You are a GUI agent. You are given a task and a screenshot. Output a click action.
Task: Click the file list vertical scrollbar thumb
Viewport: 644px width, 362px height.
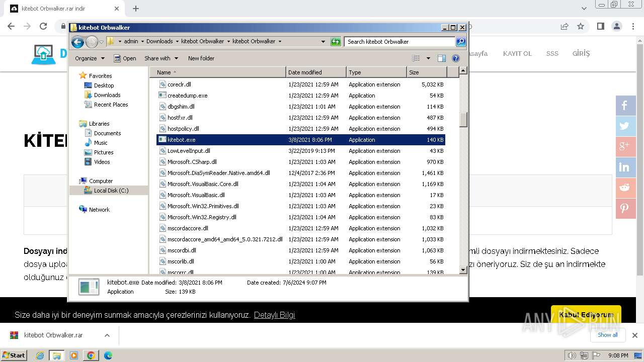tap(463, 120)
